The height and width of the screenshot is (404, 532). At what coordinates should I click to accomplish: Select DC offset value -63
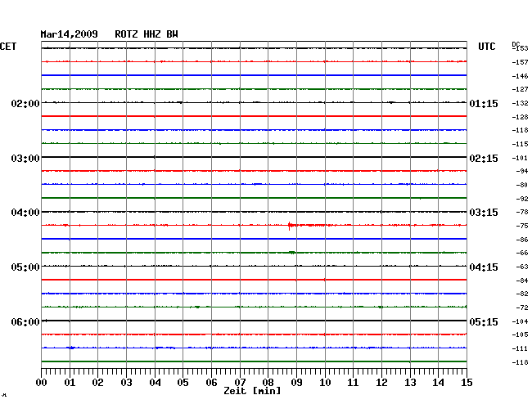[x=522, y=267]
